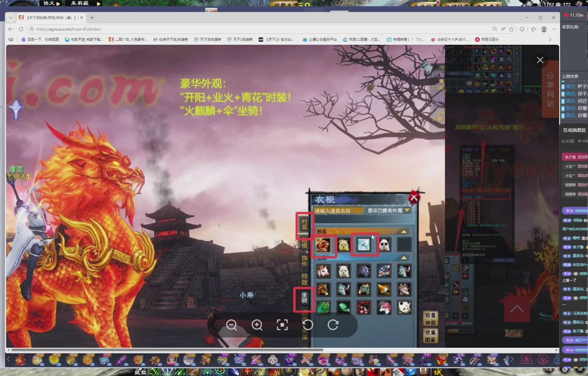
Task: Click the read aloud icon in the address bar
Action: [503, 29]
